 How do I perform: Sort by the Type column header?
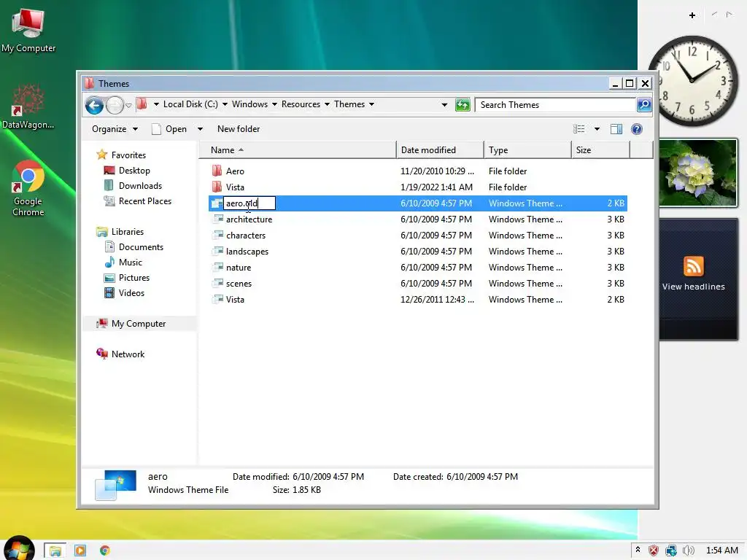[527, 150]
